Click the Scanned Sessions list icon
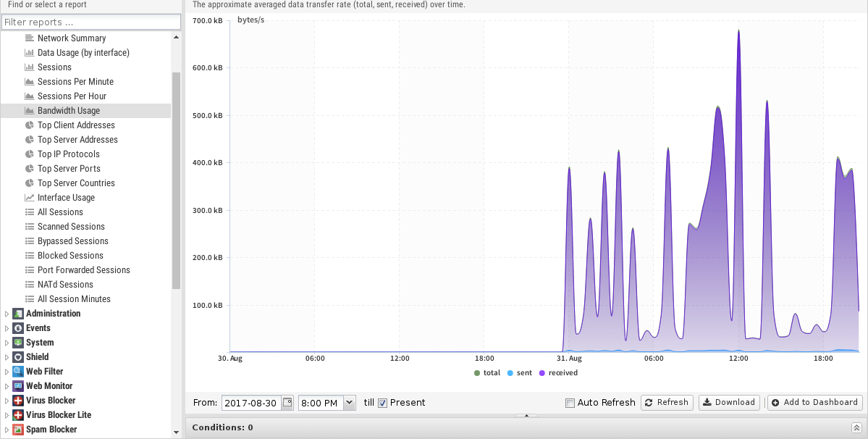 [30, 227]
